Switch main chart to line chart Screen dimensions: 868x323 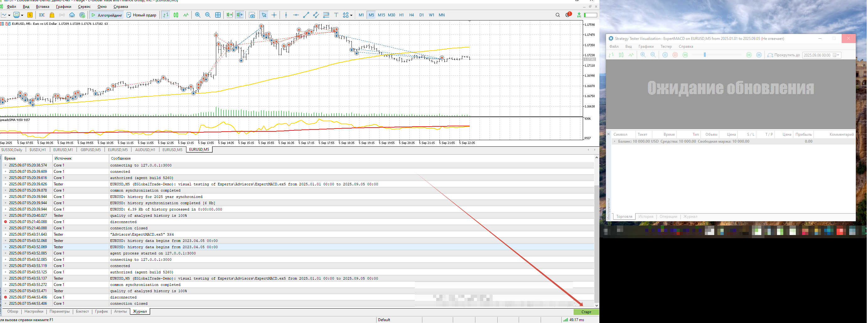coord(186,15)
